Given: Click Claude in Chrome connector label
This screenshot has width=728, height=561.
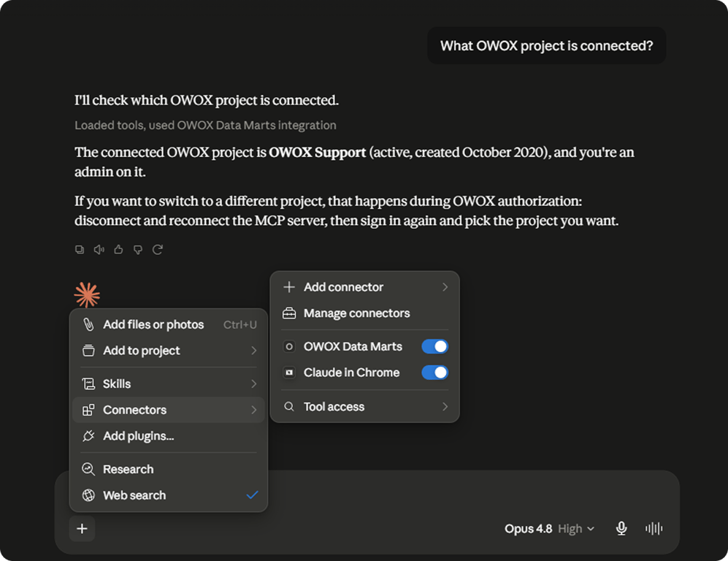Looking at the screenshot, I should [x=351, y=373].
